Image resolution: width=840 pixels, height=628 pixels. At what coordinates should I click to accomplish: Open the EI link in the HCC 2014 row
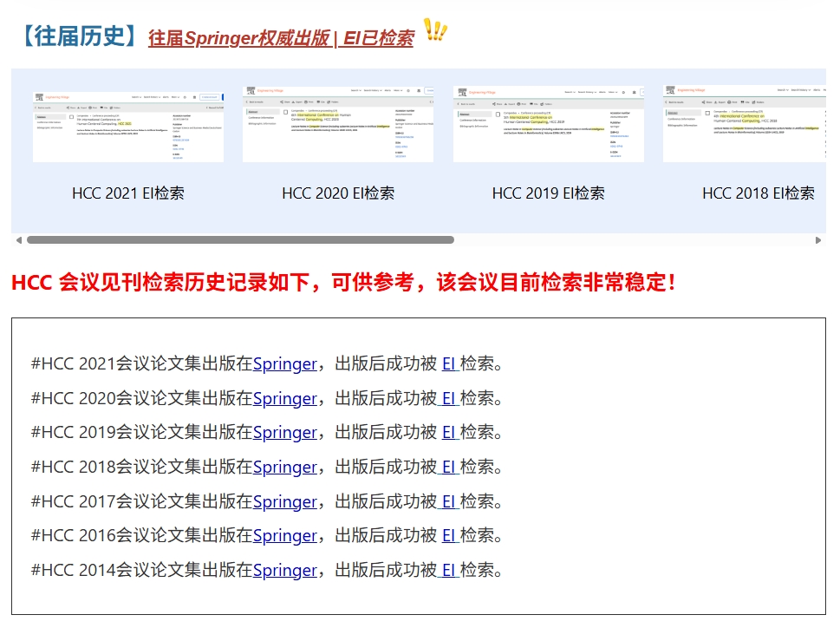pos(450,570)
